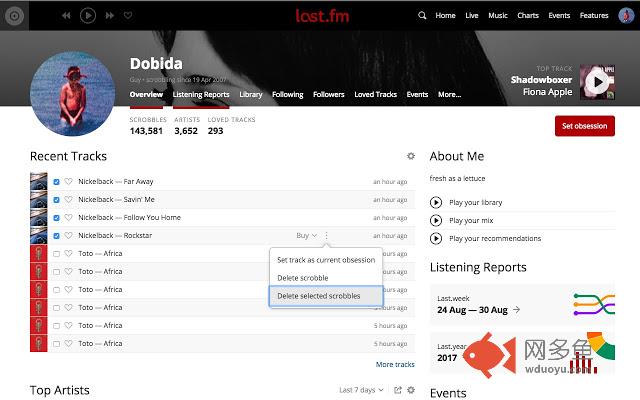Screen dimensions: 640x400
Task: Open Events in top navigation bar
Action: tap(559, 16)
